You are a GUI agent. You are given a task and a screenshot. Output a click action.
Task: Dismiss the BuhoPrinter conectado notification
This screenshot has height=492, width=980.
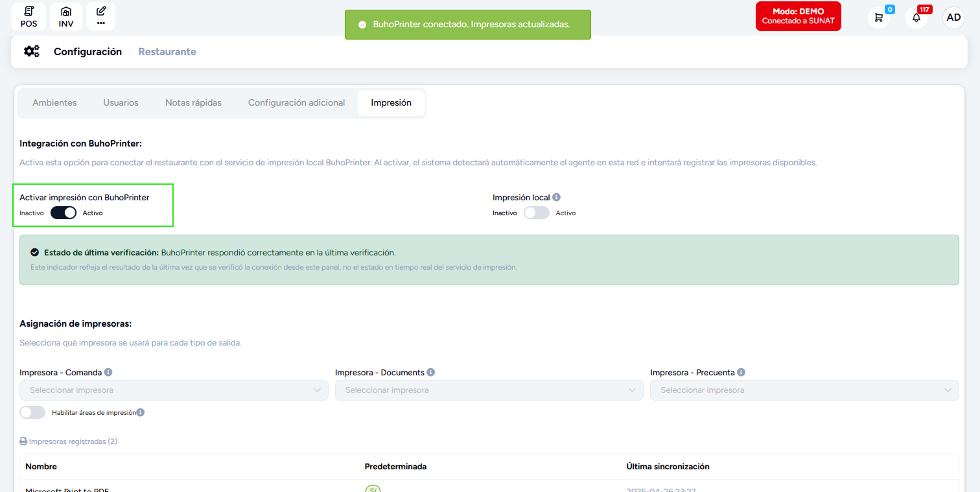click(x=467, y=25)
